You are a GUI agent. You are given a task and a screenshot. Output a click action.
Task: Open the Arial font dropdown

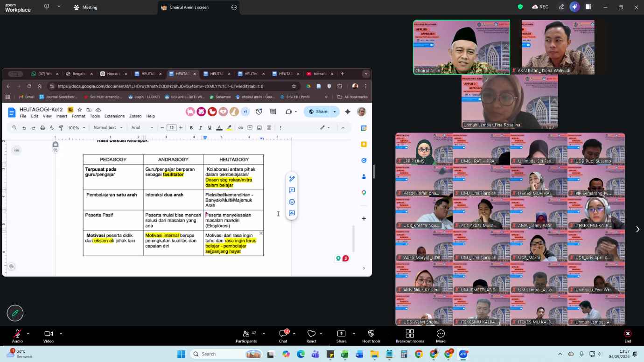point(142,128)
